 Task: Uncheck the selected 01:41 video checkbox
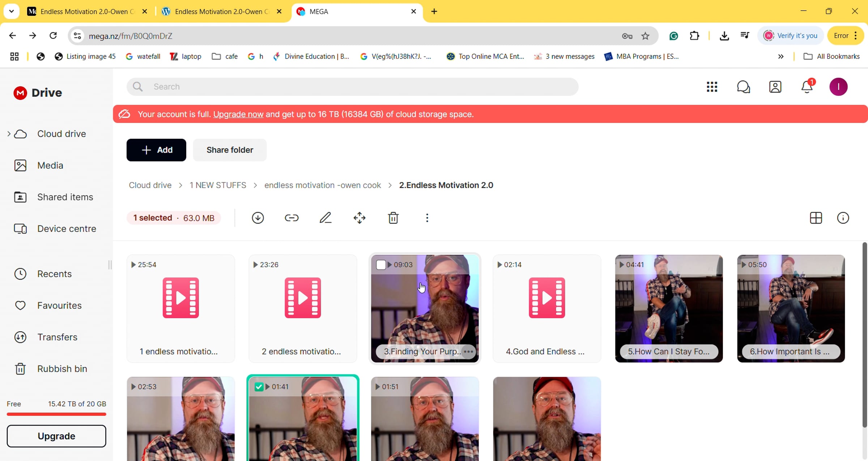click(x=259, y=387)
